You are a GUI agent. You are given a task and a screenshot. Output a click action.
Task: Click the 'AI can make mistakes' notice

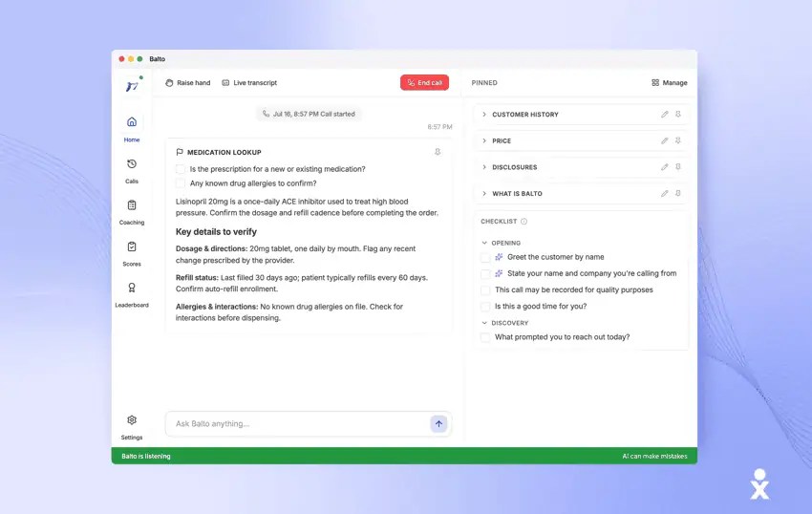[654, 456]
